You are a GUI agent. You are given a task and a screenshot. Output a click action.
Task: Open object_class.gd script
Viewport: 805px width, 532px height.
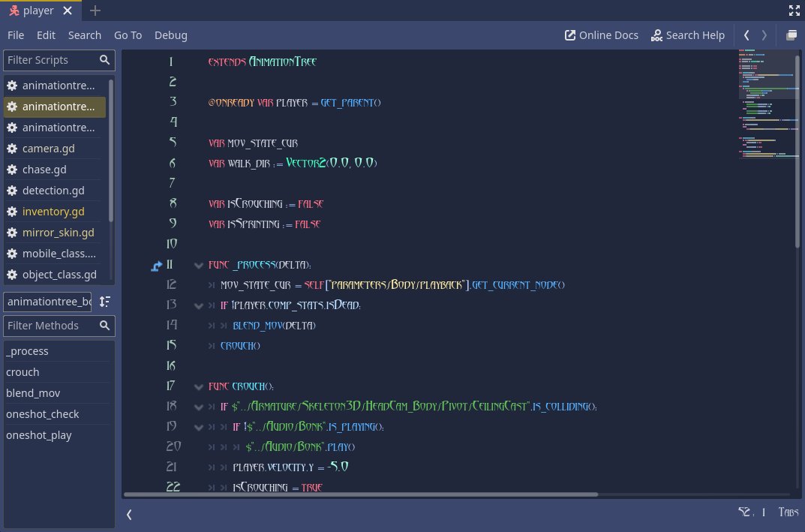coord(55,275)
